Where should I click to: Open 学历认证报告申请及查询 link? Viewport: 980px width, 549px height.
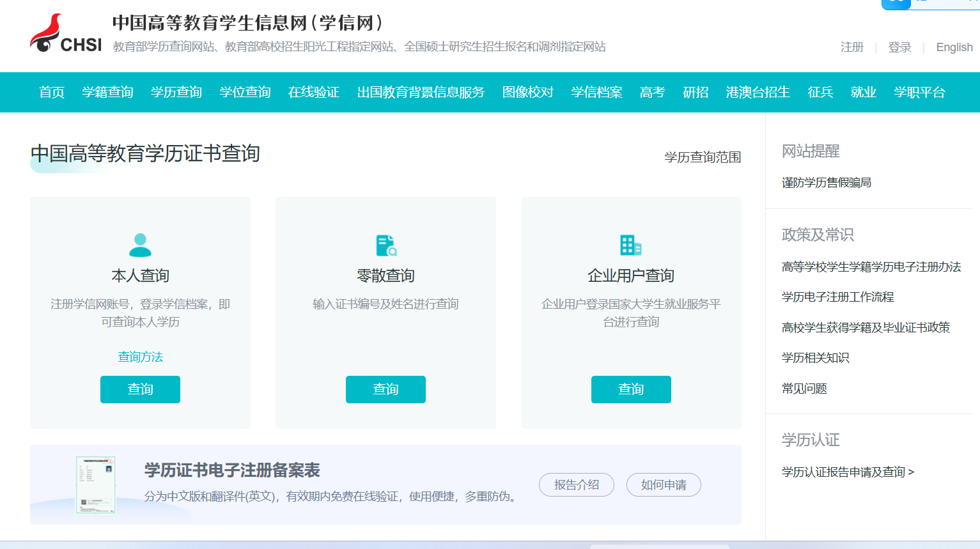coord(848,472)
